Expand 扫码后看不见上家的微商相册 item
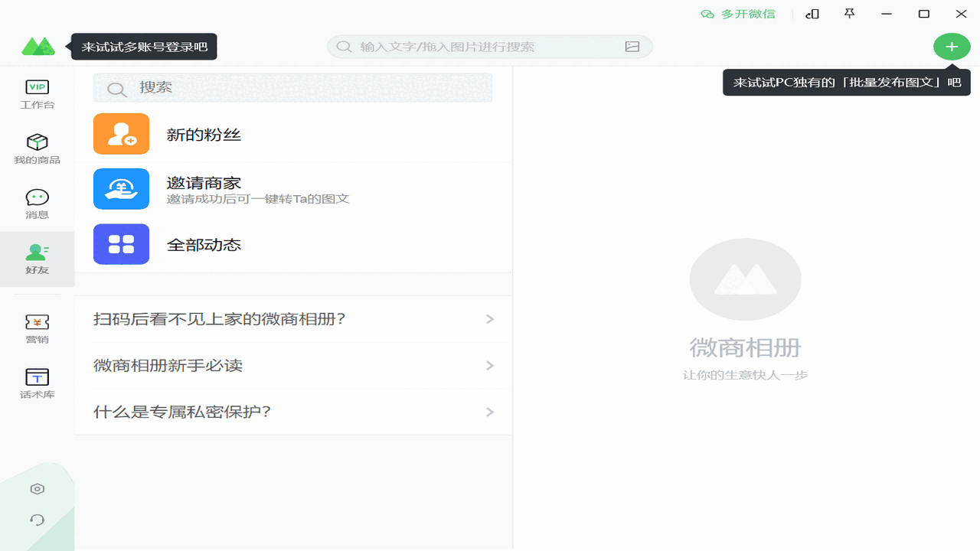 (x=292, y=319)
